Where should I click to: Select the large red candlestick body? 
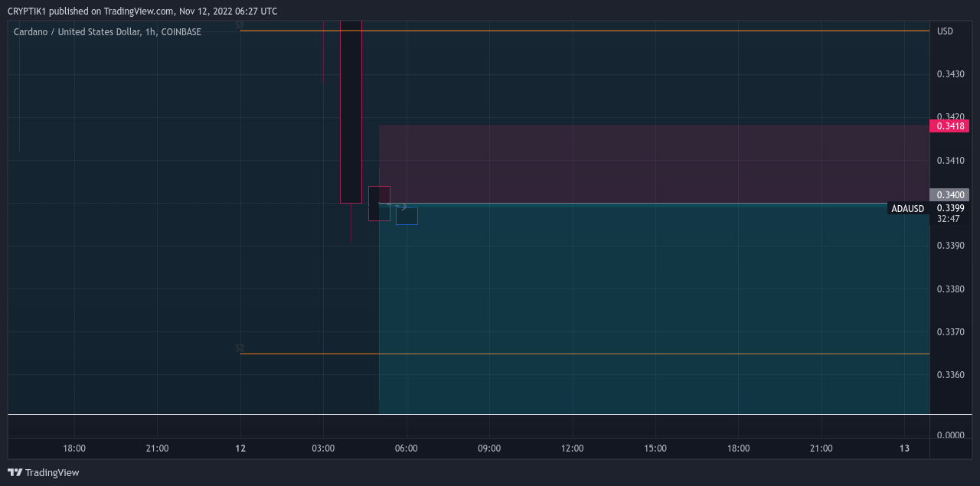pos(351,112)
